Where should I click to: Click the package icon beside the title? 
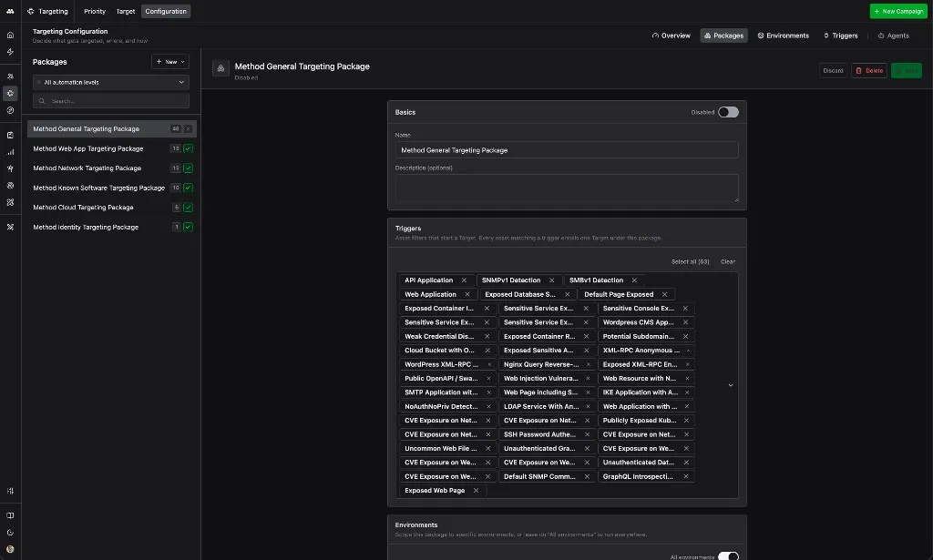[x=220, y=68]
